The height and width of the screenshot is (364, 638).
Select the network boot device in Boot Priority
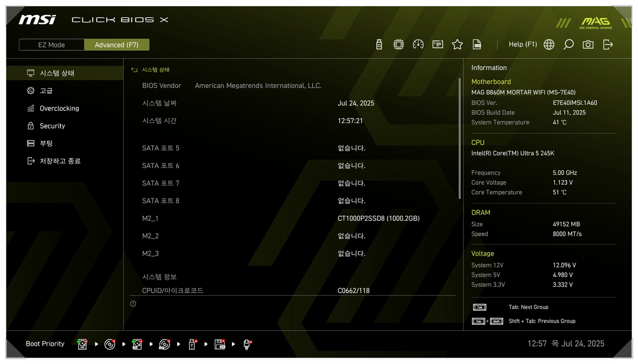(x=247, y=344)
